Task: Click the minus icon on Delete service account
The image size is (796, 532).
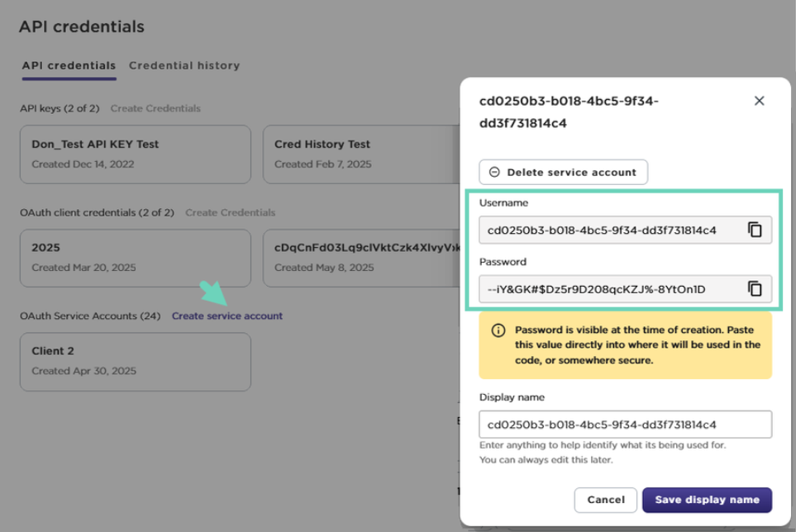Action: click(x=494, y=173)
